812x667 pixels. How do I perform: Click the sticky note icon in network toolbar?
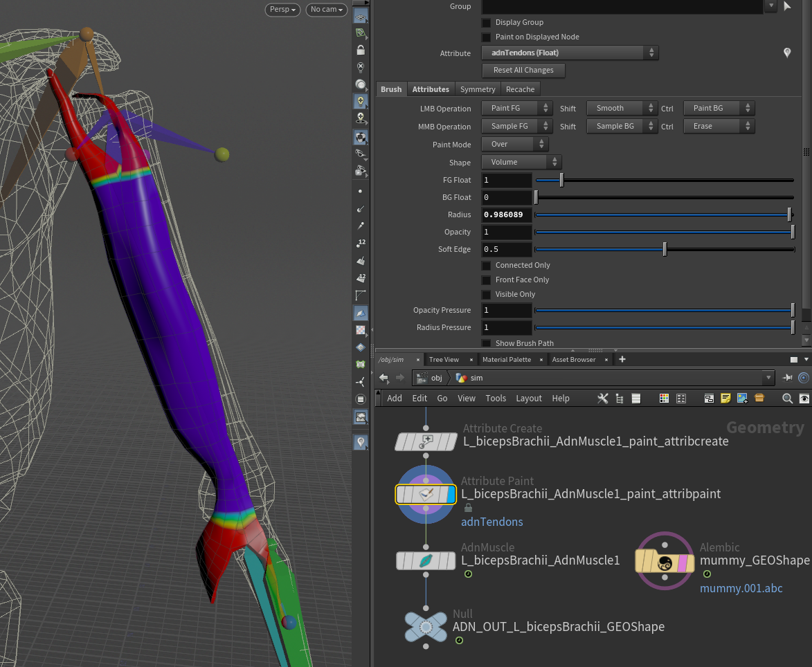[725, 399]
